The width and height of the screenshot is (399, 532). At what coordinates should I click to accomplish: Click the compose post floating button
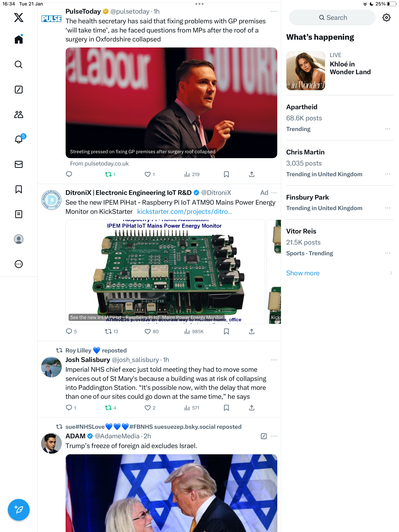[19, 510]
